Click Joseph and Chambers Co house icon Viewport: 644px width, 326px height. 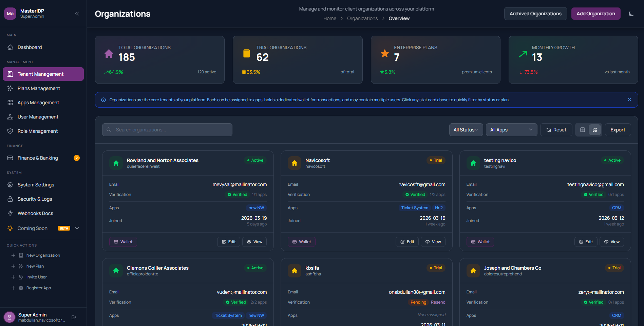(x=473, y=271)
